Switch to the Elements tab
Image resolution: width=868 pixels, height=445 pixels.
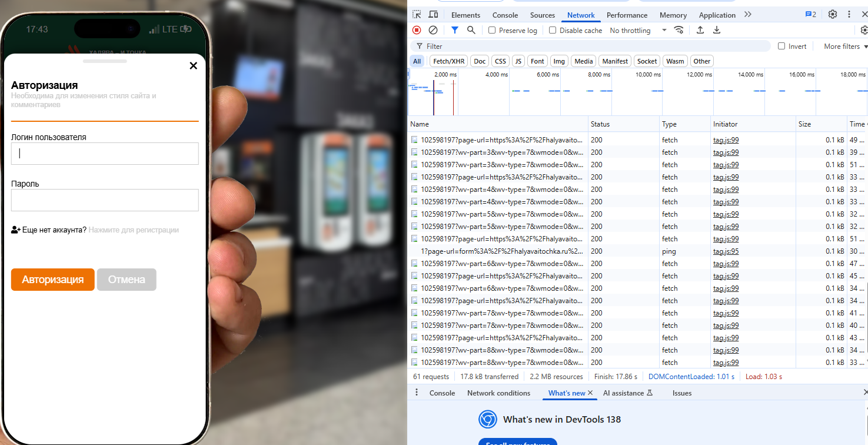(465, 15)
